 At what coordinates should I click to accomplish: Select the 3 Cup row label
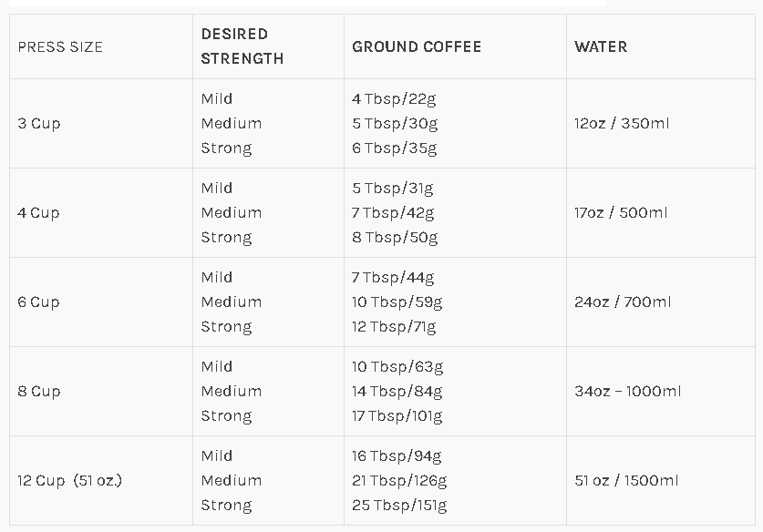coord(39,124)
